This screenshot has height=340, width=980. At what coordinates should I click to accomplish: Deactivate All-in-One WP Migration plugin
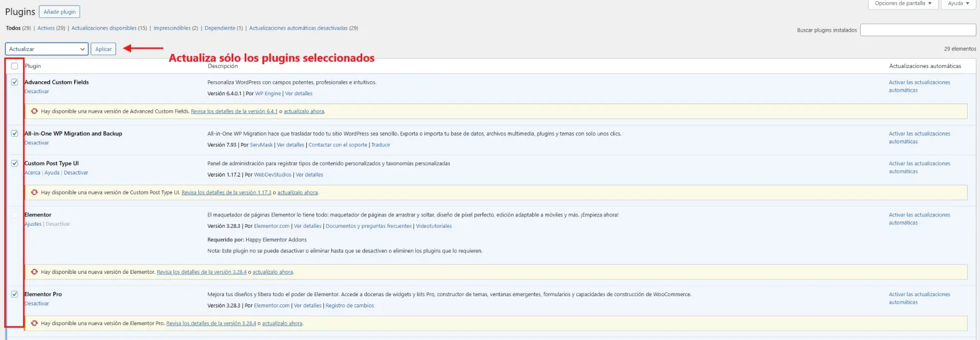pos(37,143)
